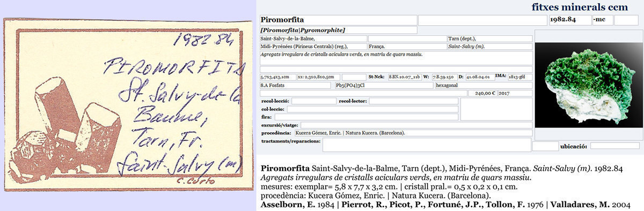Click the tractaments/reparacions text box
This screenshot has width=644, height=211.
[x=427, y=145]
